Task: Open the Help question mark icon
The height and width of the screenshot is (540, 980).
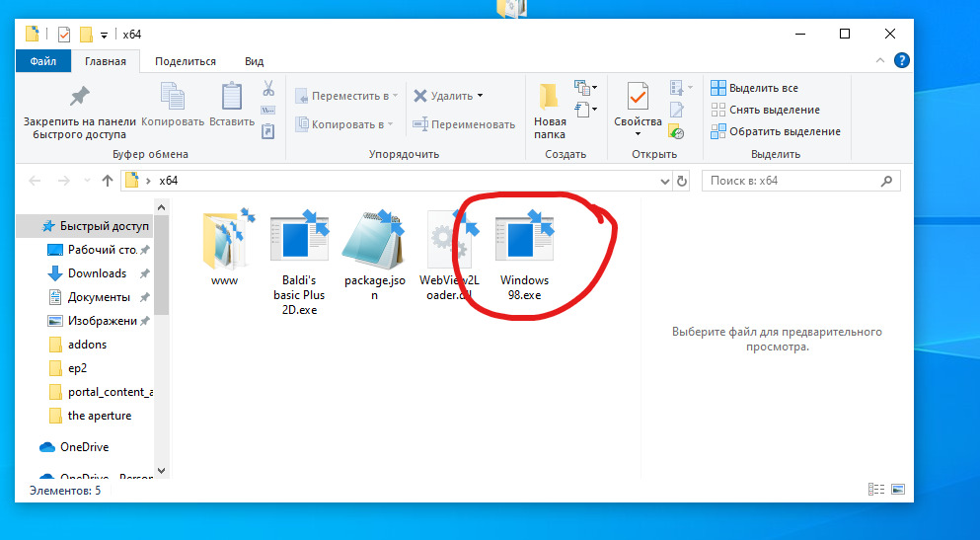Action: [x=901, y=60]
